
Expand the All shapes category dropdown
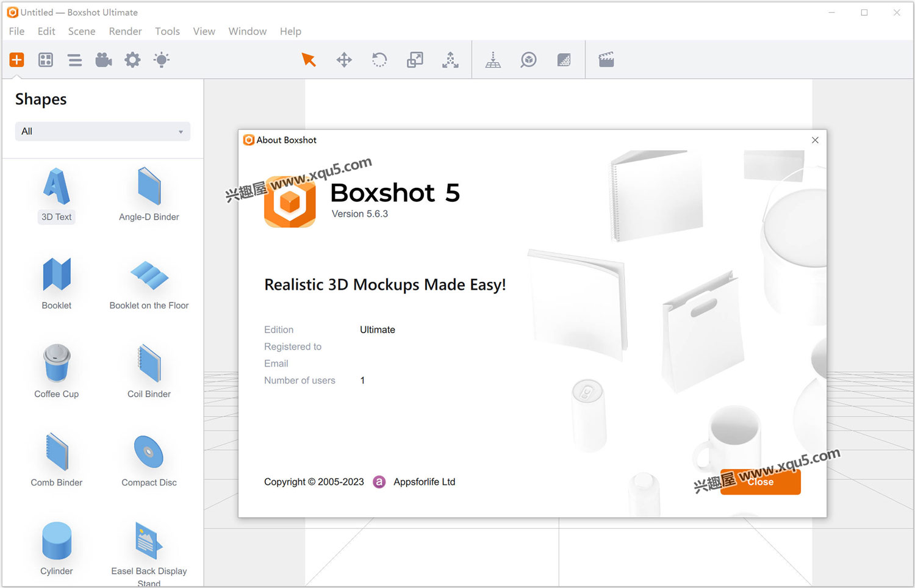(x=102, y=131)
